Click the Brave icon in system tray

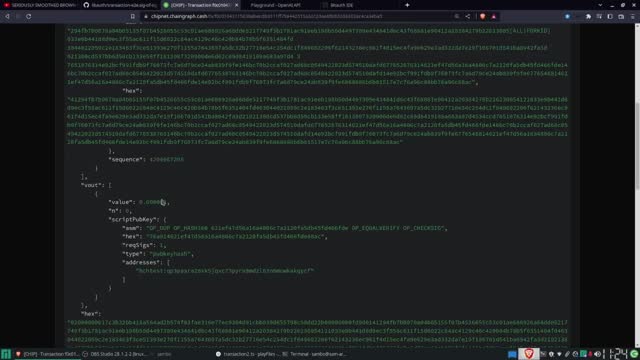(529, 353)
